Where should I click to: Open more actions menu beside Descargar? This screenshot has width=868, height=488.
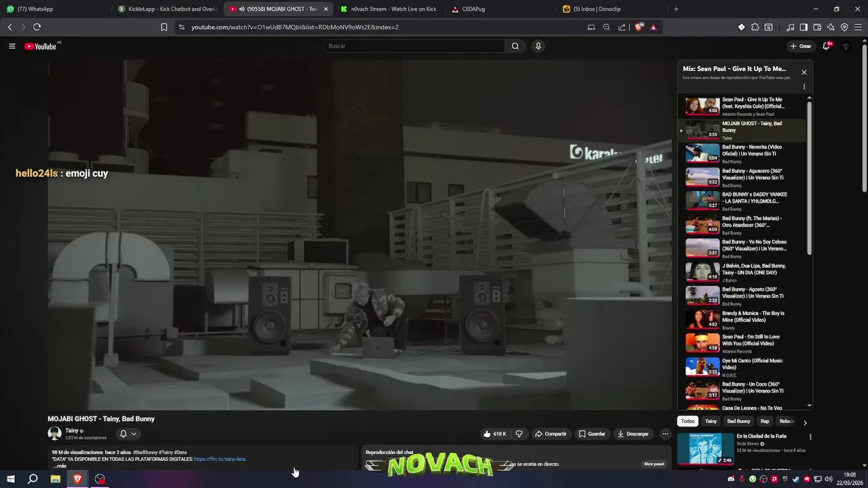coord(665,434)
